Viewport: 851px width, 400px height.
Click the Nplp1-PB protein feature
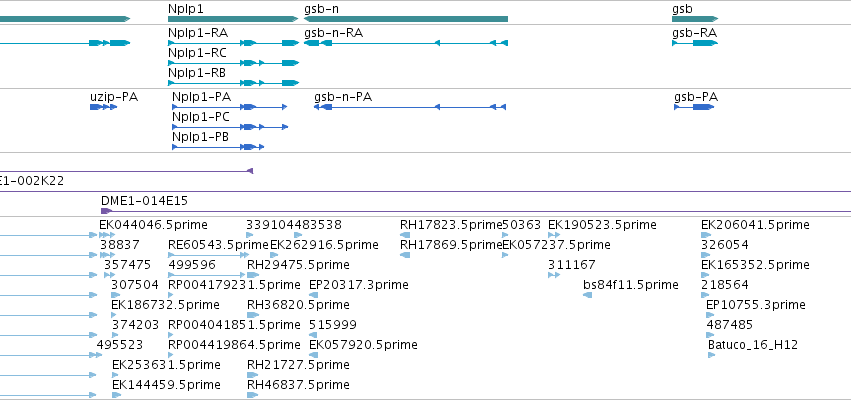click(x=218, y=147)
